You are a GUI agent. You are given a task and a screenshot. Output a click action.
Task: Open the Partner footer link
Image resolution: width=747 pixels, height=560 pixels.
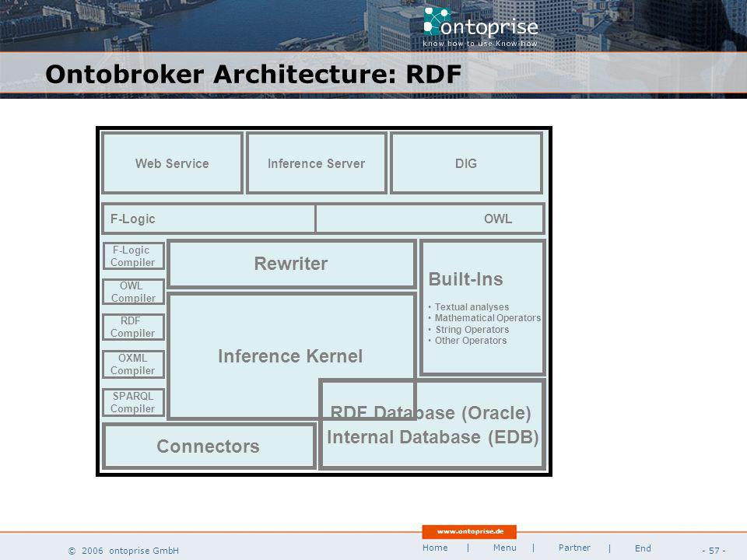[574, 548]
